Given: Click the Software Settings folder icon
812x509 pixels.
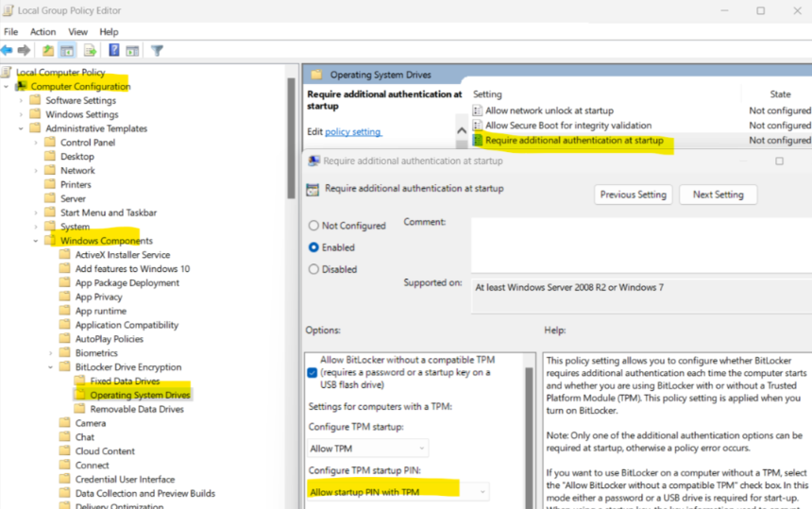Looking at the screenshot, I should (35, 99).
